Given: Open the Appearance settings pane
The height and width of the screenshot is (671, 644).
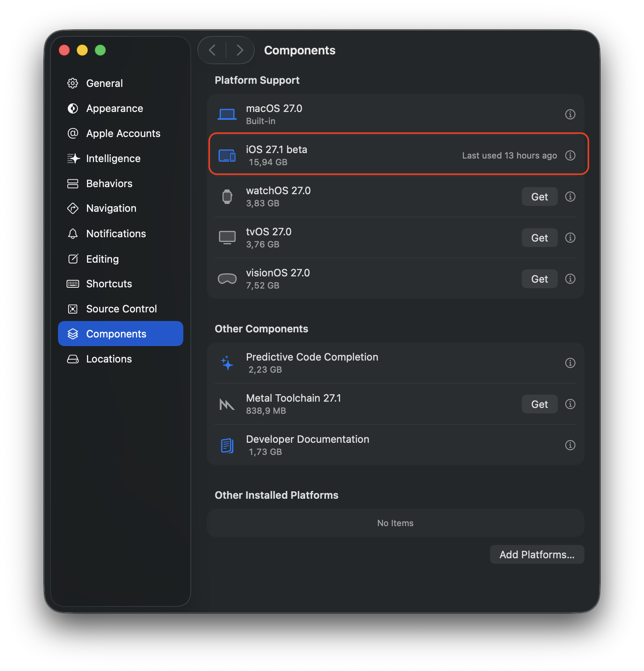Looking at the screenshot, I should 121,108.
